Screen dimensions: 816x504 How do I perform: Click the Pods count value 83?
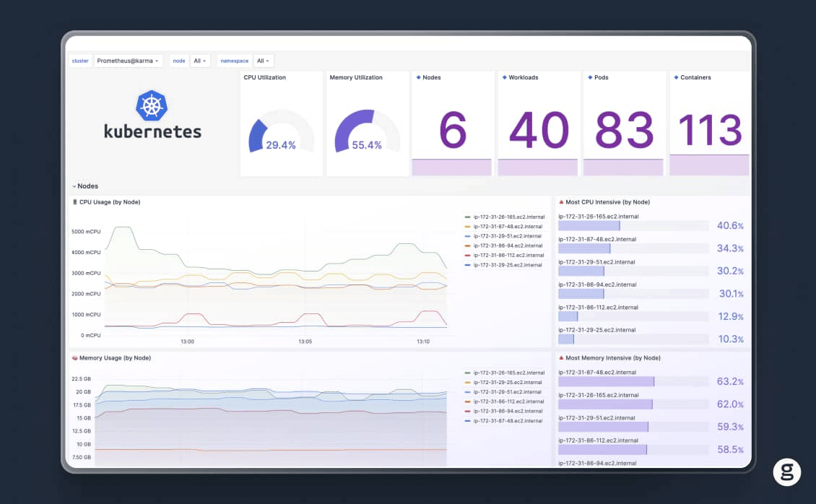click(624, 130)
